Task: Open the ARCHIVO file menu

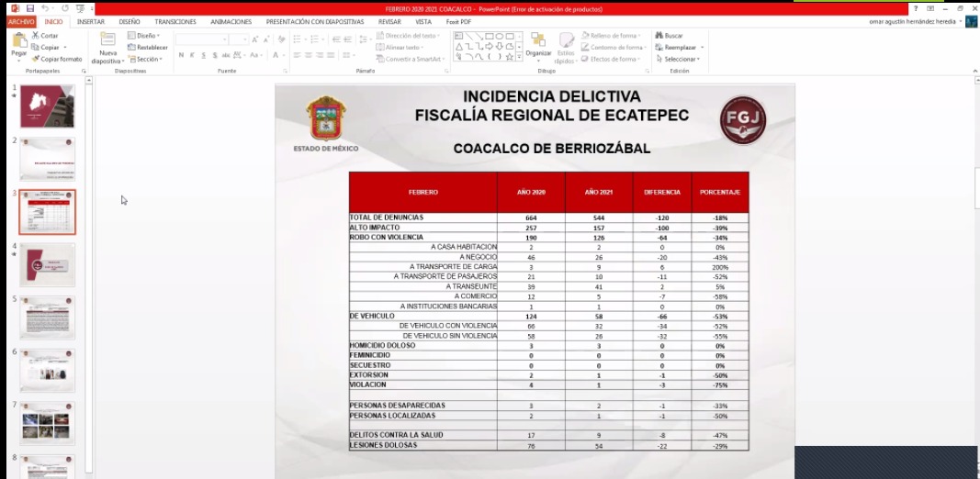Action: [21, 21]
